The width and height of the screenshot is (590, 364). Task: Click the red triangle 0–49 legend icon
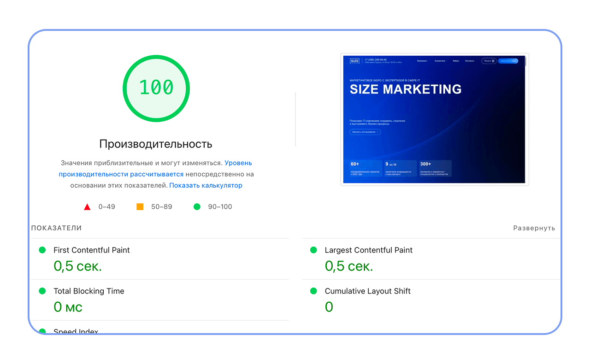(87, 207)
